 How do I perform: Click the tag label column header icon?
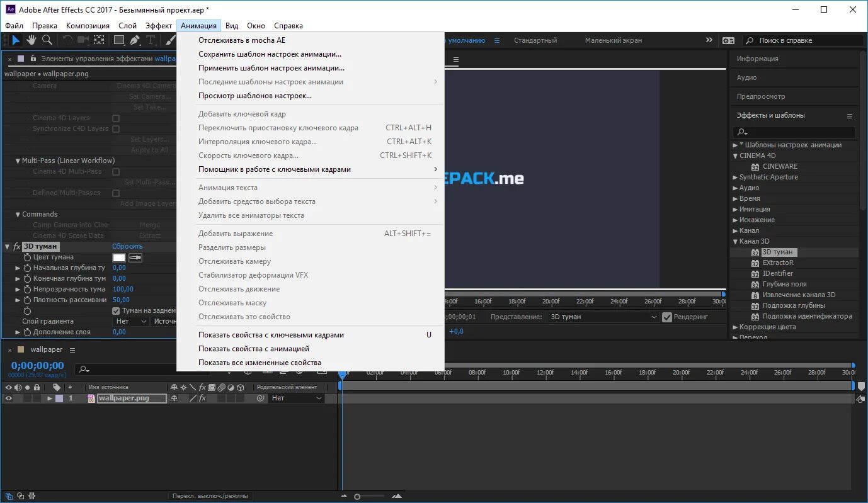pos(56,387)
